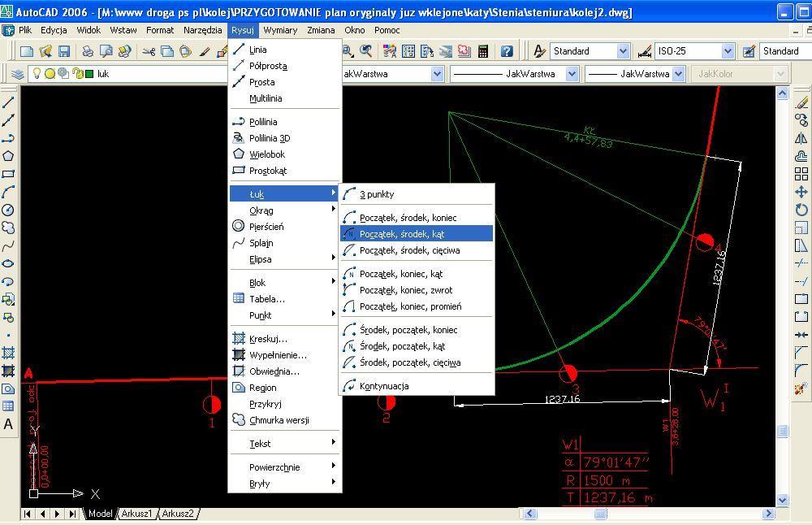
Task: Expand the 'Punkt' submenu
Action: 284,315
